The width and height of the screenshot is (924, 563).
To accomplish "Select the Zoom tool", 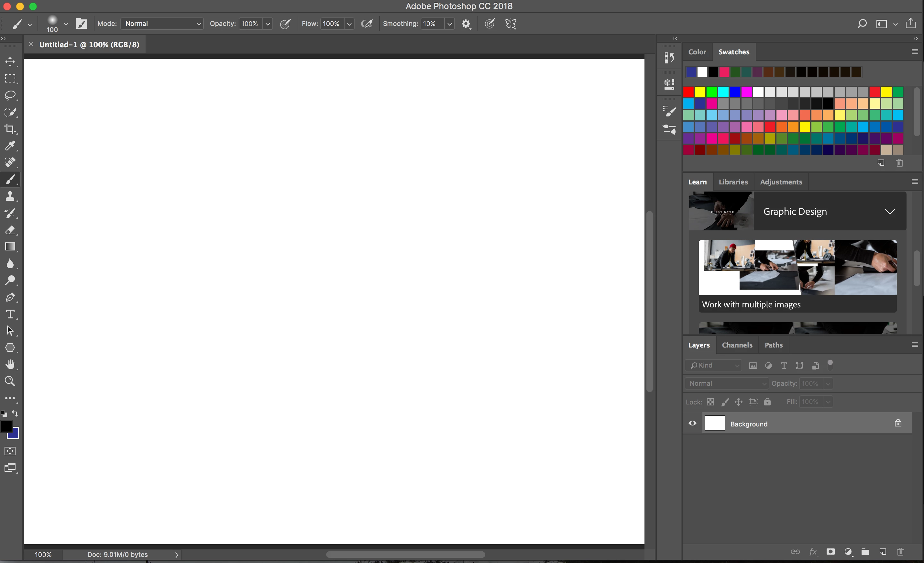I will 10,381.
